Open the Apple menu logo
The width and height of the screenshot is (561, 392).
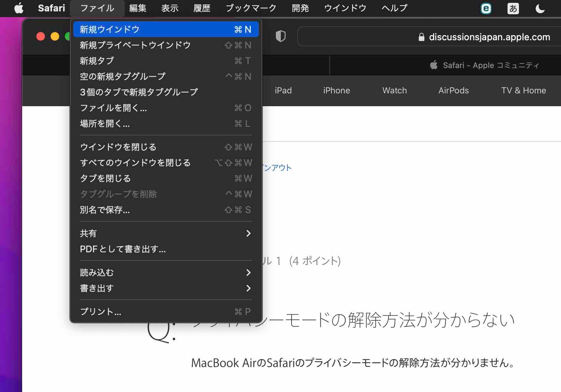19,8
